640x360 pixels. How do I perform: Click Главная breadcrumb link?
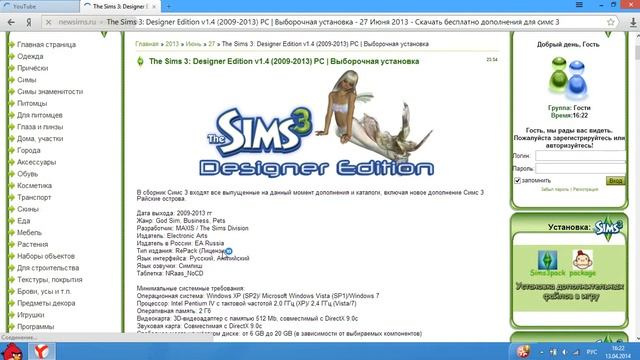[147, 44]
